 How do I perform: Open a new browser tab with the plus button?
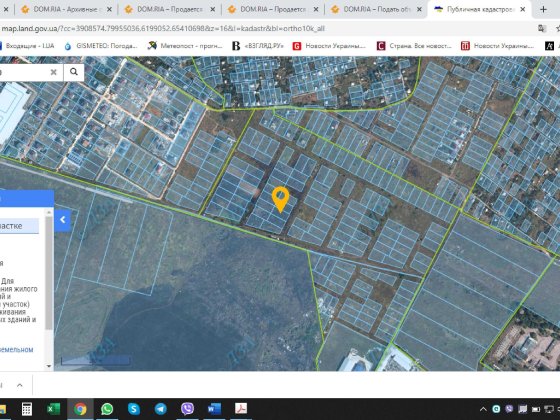coord(544,9)
